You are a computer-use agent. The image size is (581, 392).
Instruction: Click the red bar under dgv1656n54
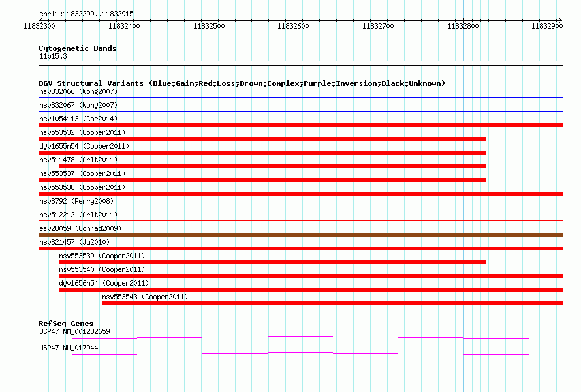(311, 290)
